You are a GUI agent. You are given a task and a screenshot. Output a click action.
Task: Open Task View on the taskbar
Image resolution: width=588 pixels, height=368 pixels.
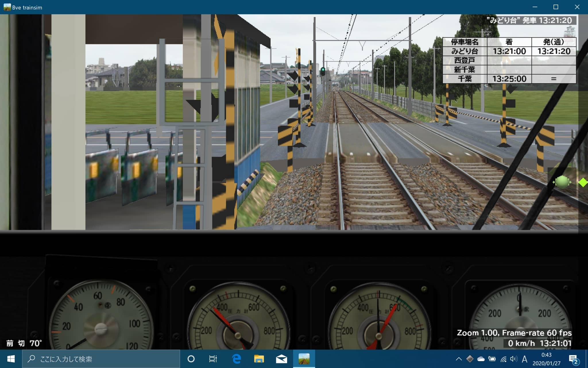pos(213,359)
